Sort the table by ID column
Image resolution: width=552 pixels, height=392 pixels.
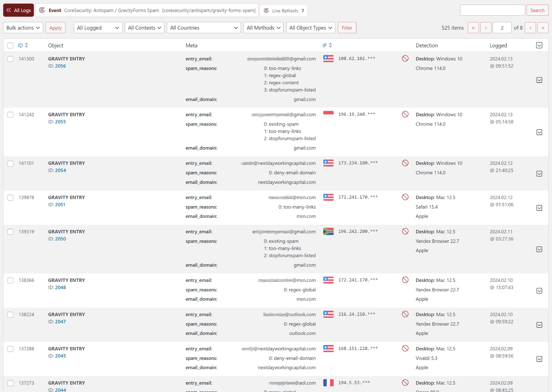pos(23,45)
